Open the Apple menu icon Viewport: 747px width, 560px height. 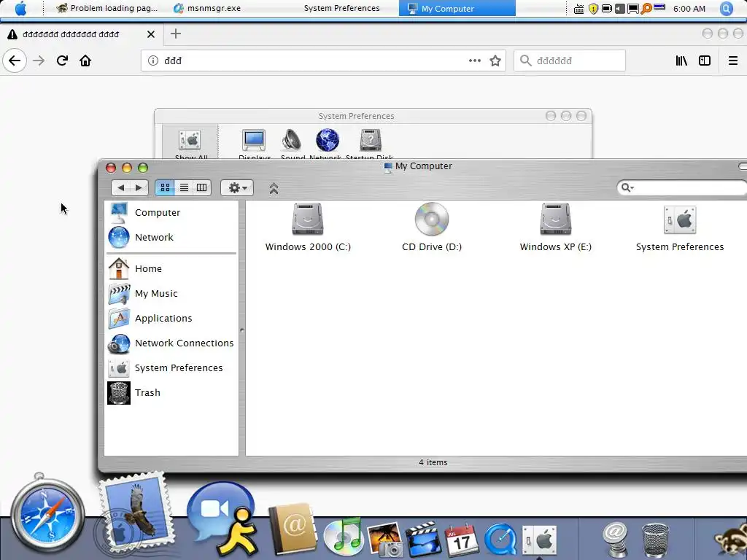click(x=20, y=8)
